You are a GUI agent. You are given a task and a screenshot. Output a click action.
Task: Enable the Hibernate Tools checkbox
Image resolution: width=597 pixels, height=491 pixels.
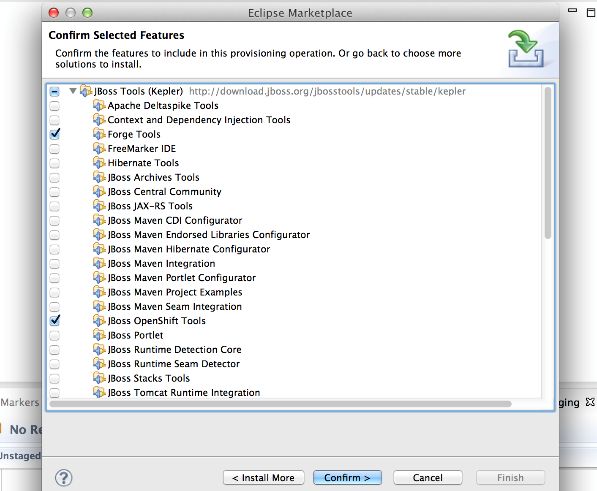tap(54, 163)
